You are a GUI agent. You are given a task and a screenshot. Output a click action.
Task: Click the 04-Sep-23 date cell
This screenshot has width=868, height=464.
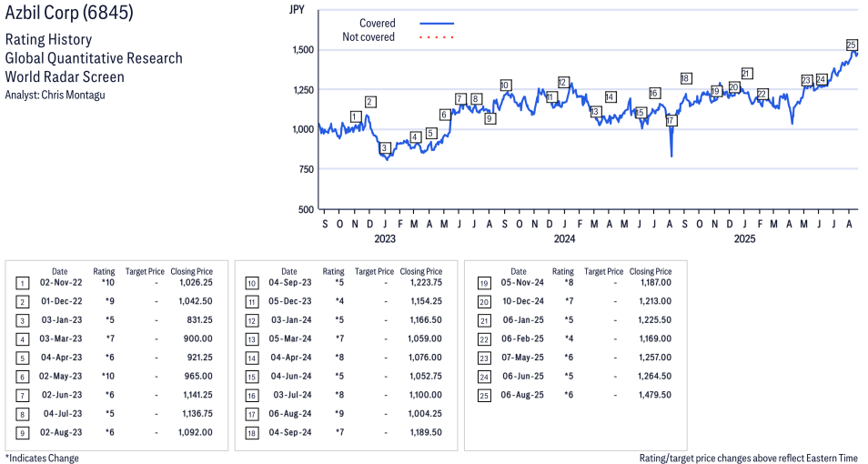click(290, 282)
